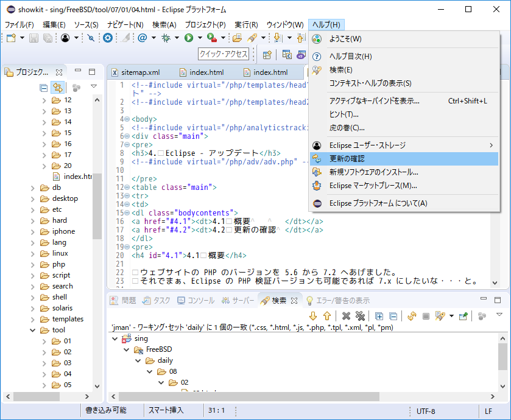The image size is (511, 420).
Task: Pin the search view
Action: [x=463, y=316]
